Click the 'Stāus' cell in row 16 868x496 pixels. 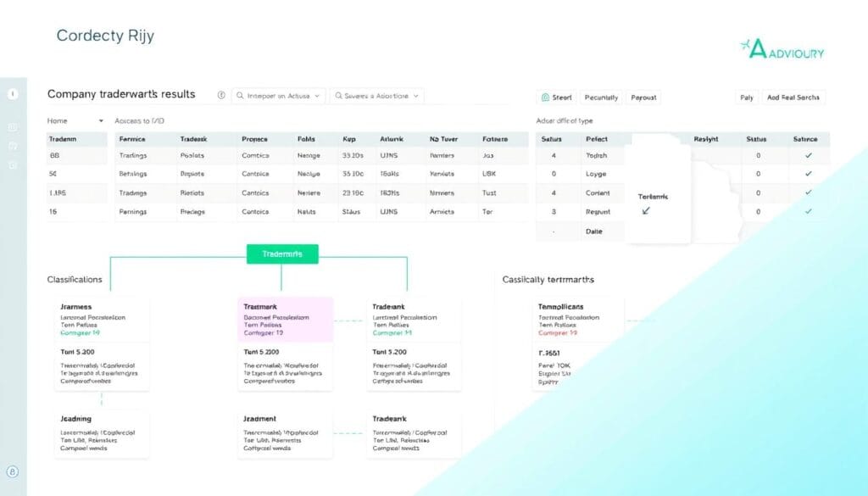pyautogui.click(x=351, y=211)
